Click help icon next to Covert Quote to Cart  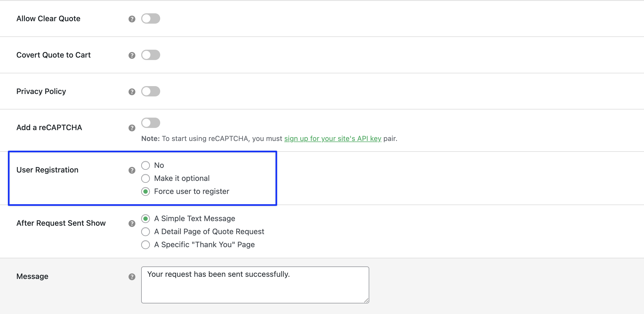(132, 55)
